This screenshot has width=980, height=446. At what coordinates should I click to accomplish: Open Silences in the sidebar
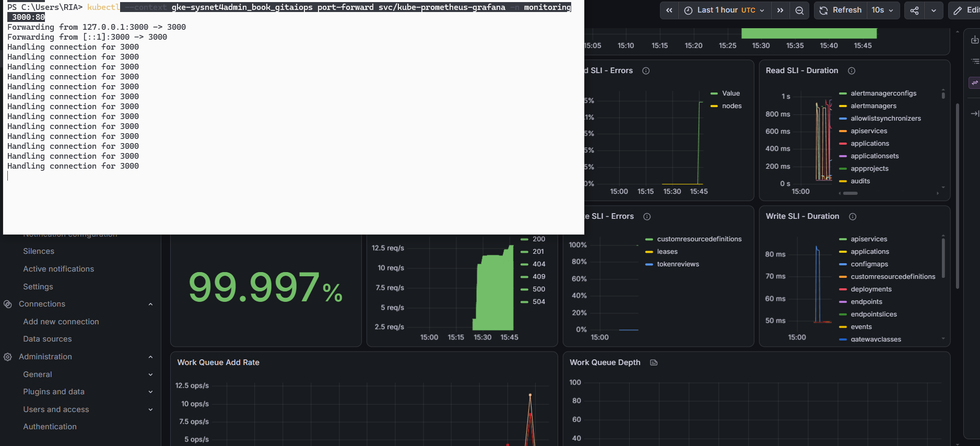coord(39,251)
